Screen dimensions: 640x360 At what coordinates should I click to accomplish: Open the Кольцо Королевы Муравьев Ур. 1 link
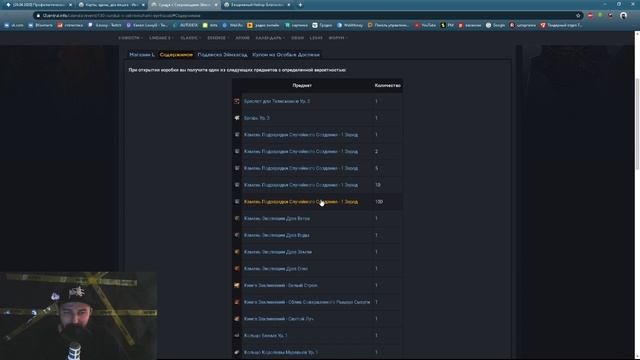click(281, 352)
